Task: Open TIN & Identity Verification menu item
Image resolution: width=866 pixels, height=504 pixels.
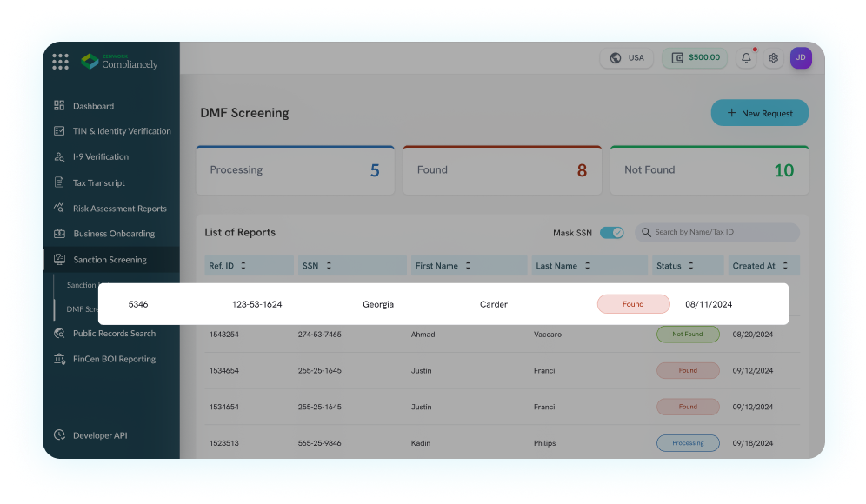Action: click(x=122, y=131)
